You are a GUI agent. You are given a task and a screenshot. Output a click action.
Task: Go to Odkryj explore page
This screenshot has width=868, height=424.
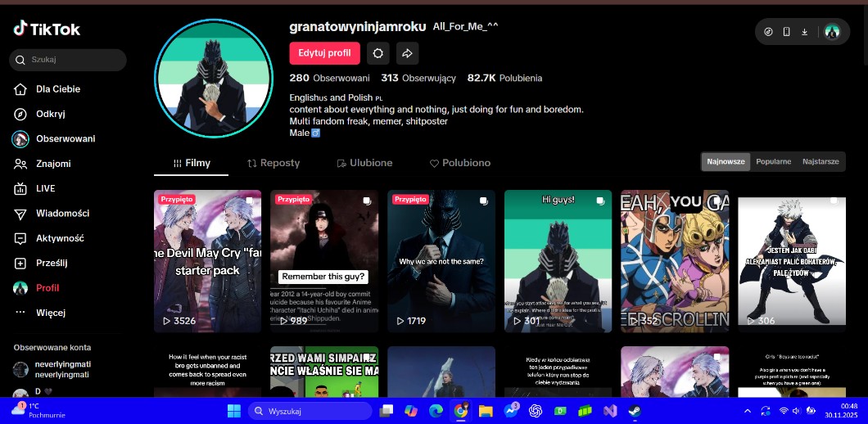point(50,114)
